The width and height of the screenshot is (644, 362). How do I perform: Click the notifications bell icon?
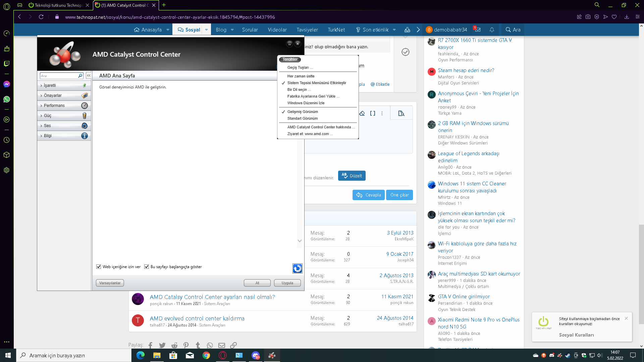pyautogui.click(x=492, y=30)
